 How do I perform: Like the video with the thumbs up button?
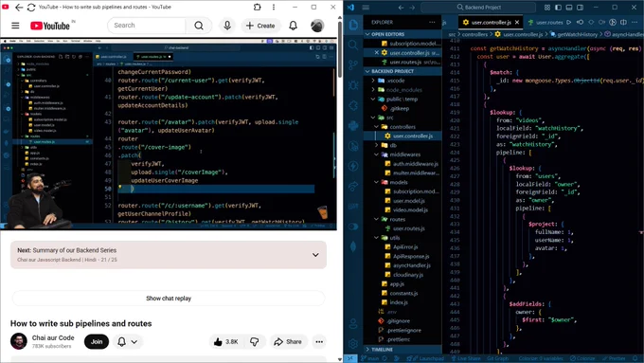226,341
